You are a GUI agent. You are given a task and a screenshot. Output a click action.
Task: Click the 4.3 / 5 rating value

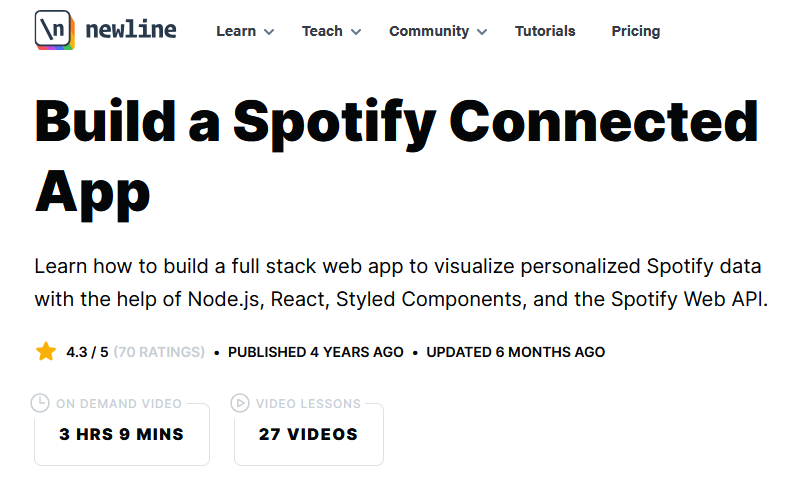(x=87, y=352)
